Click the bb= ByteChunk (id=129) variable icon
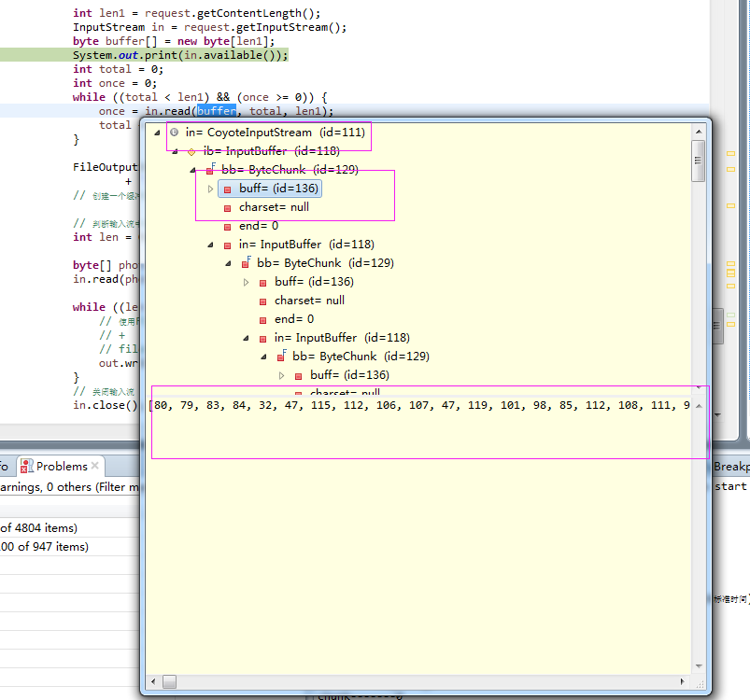This screenshot has height=700, width=750. (x=211, y=170)
